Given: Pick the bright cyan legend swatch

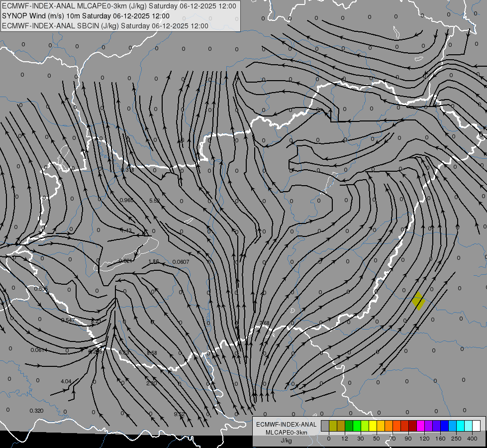Looking at the screenshot, I should coord(460,426).
